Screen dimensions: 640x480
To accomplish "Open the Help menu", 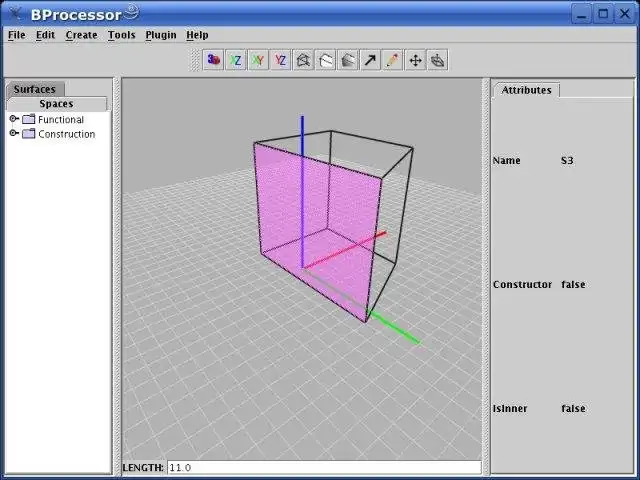I will pos(197,35).
